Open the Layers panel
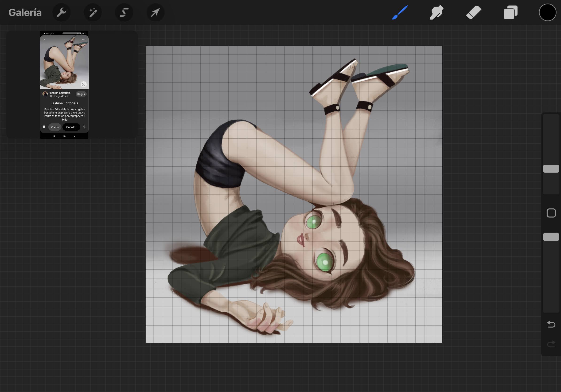Image resolution: width=561 pixels, height=392 pixels. click(511, 12)
